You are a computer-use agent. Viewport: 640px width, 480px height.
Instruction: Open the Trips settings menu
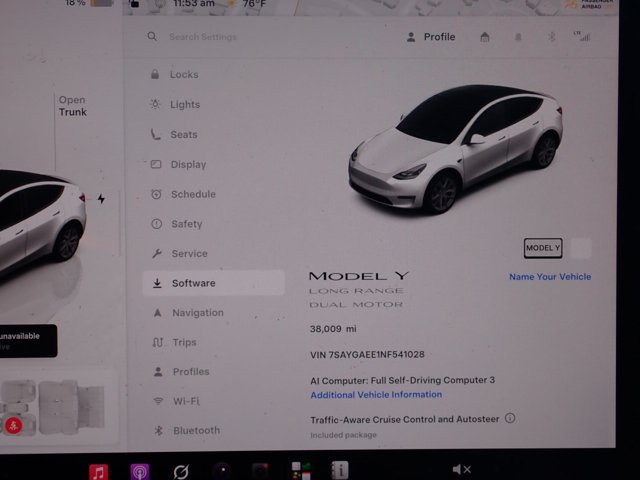point(175,342)
